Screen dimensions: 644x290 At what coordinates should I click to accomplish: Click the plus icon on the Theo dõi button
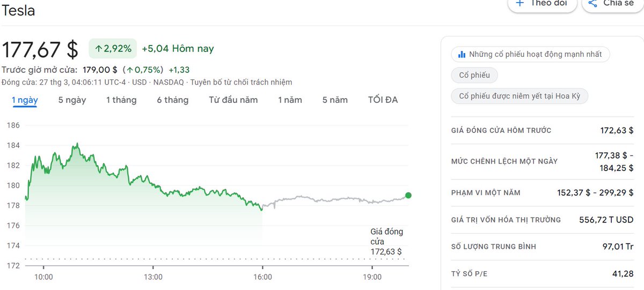[519, 3]
